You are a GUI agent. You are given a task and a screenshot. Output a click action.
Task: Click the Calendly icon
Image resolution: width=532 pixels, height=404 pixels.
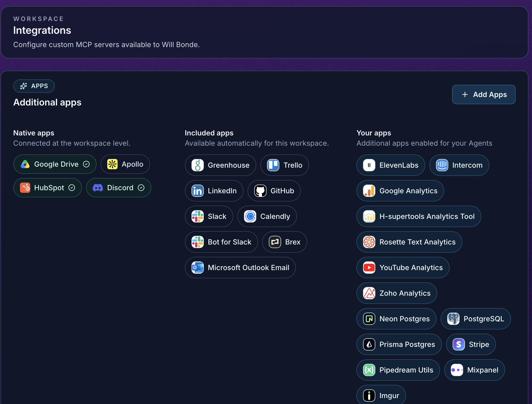tap(250, 216)
